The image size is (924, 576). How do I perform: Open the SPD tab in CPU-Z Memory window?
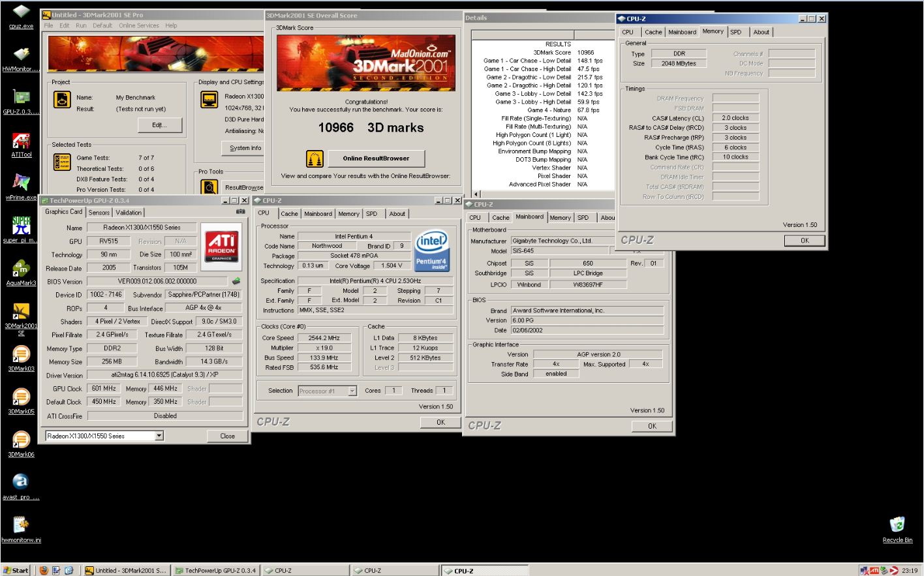coord(736,32)
